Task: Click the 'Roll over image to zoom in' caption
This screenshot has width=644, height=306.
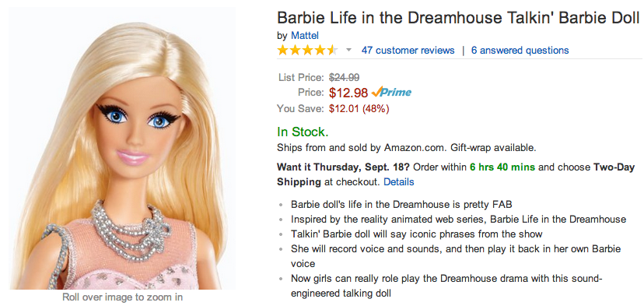Action: pyautogui.click(x=122, y=297)
